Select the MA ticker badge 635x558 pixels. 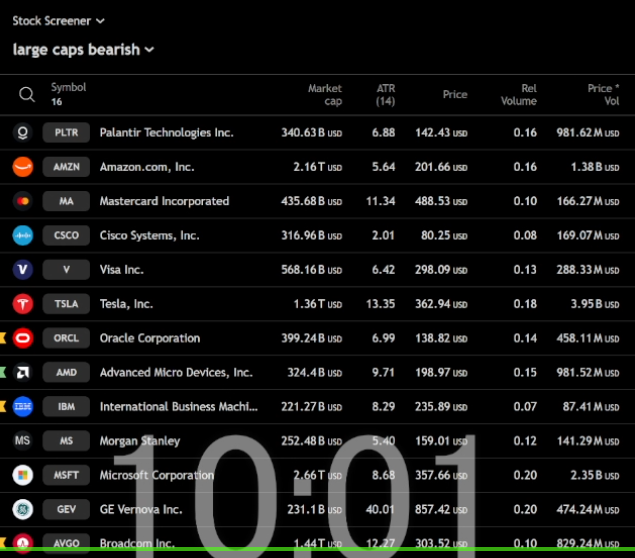pyautogui.click(x=66, y=201)
